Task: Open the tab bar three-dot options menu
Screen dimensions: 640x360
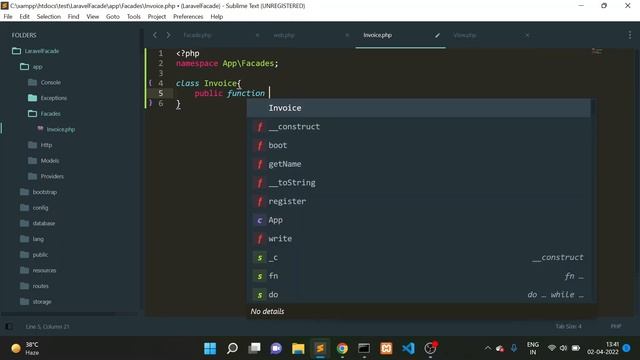Action: (x=629, y=35)
